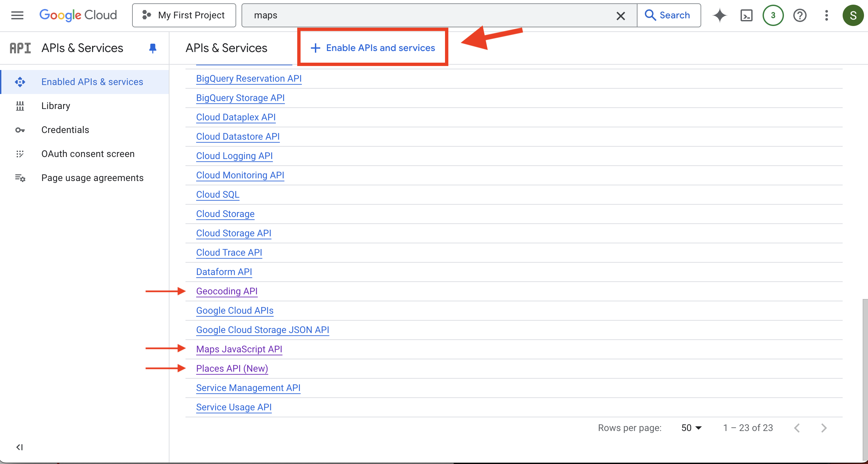The height and width of the screenshot is (464, 868).
Task: Click the account avatar S
Action: 853,15
